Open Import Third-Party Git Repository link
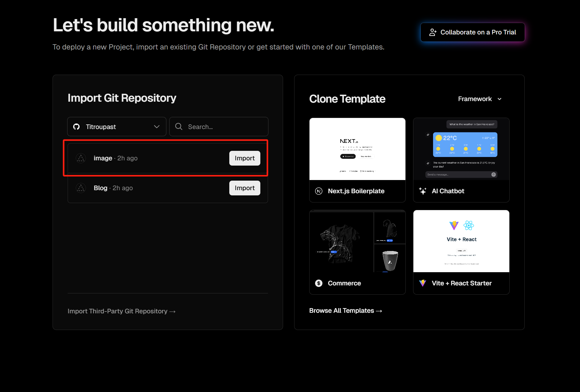 122,311
